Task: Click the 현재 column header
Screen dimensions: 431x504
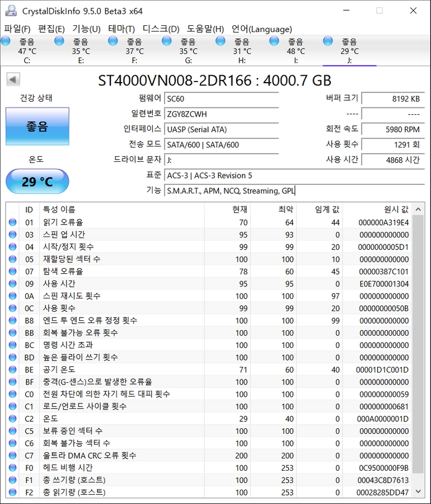Action: [x=227, y=210]
